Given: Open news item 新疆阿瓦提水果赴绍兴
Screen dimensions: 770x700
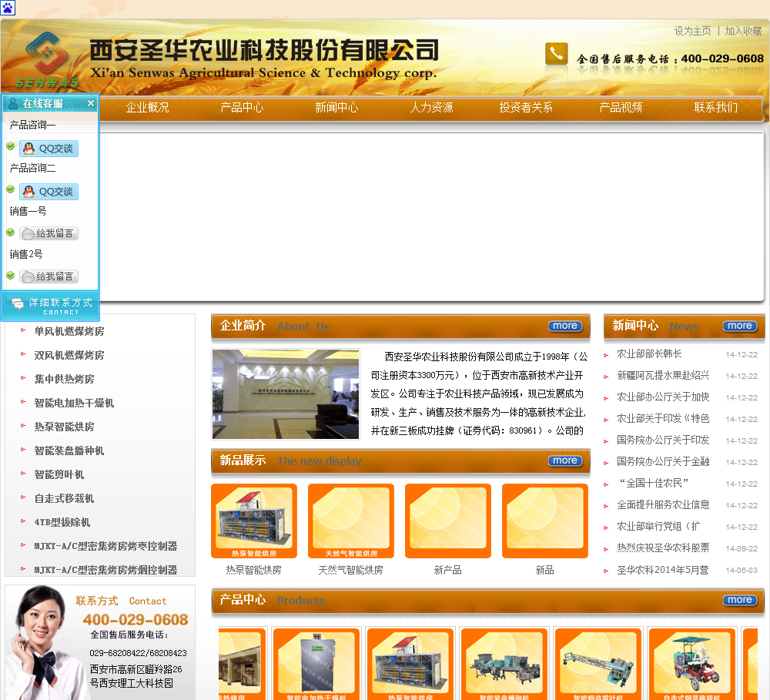Looking at the screenshot, I should 663,375.
